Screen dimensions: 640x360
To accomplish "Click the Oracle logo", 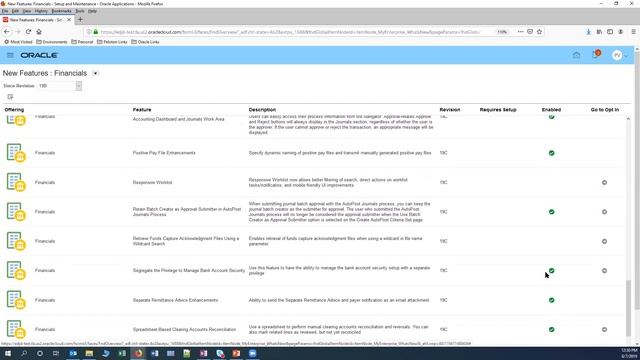I will (x=39, y=55).
